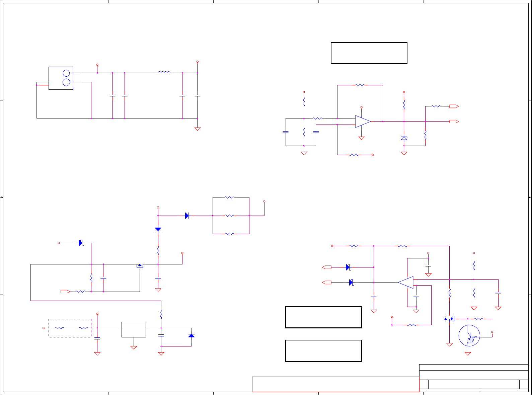Select the inductor coil symbol
This screenshot has width=532, height=395.
(x=164, y=72)
